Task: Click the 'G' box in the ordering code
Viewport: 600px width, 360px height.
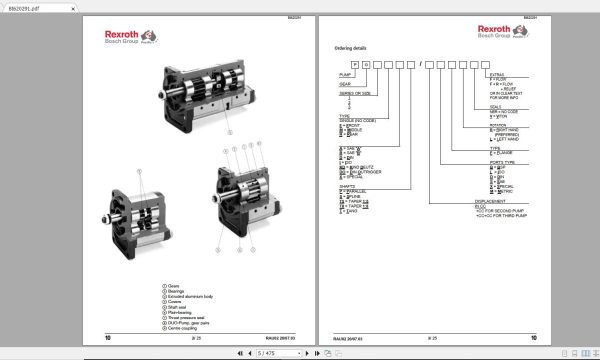Action: (366, 65)
